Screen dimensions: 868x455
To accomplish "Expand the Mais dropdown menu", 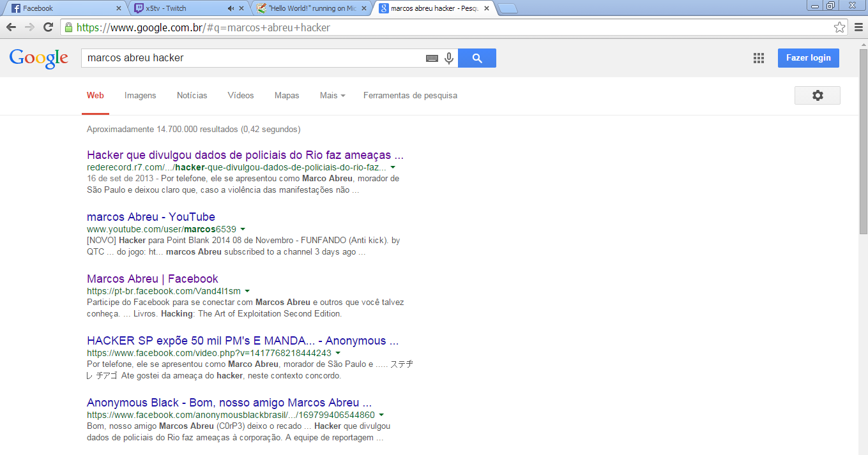I will tap(332, 95).
